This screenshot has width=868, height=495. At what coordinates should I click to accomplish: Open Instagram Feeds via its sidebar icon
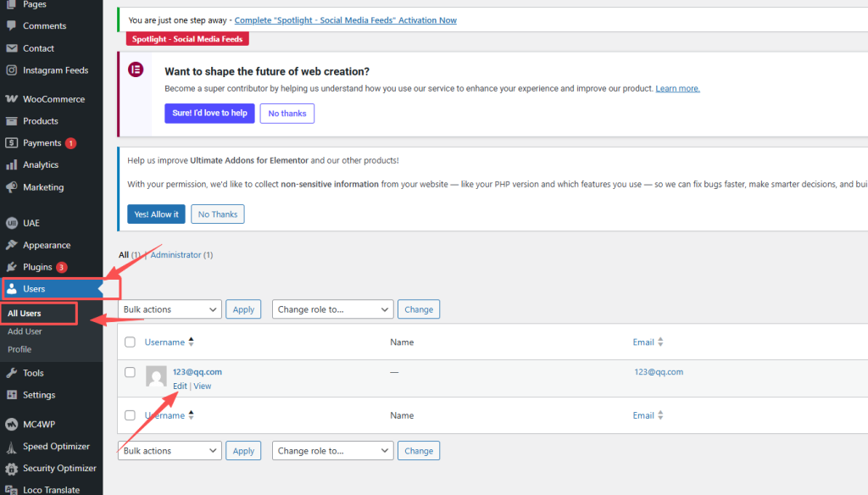click(12, 70)
